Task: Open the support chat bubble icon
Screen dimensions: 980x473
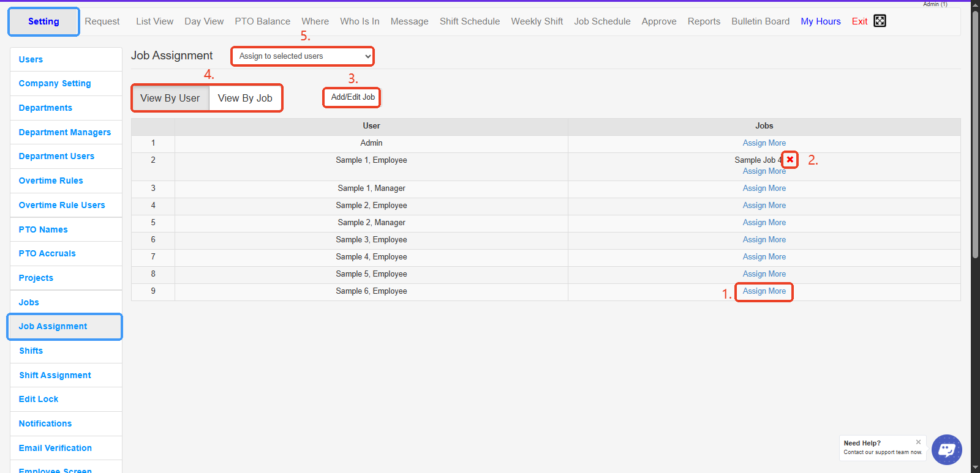Action: click(x=946, y=450)
